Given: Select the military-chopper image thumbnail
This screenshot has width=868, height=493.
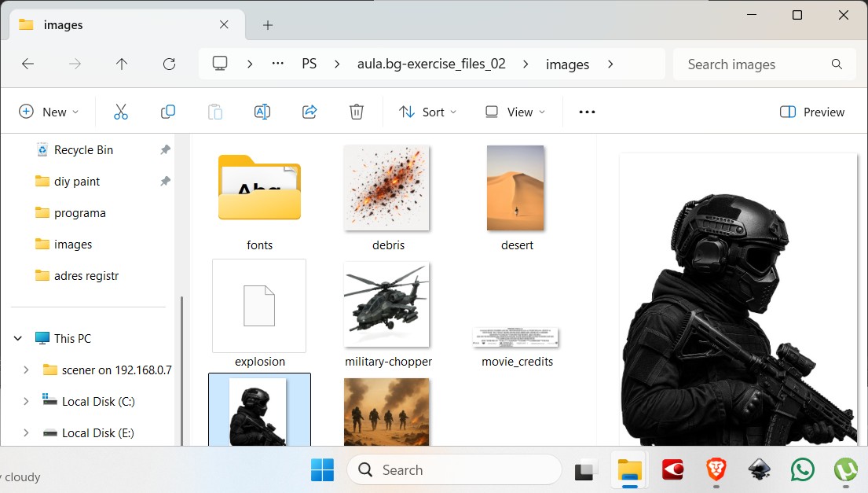Looking at the screenshot, I should 387,305.
